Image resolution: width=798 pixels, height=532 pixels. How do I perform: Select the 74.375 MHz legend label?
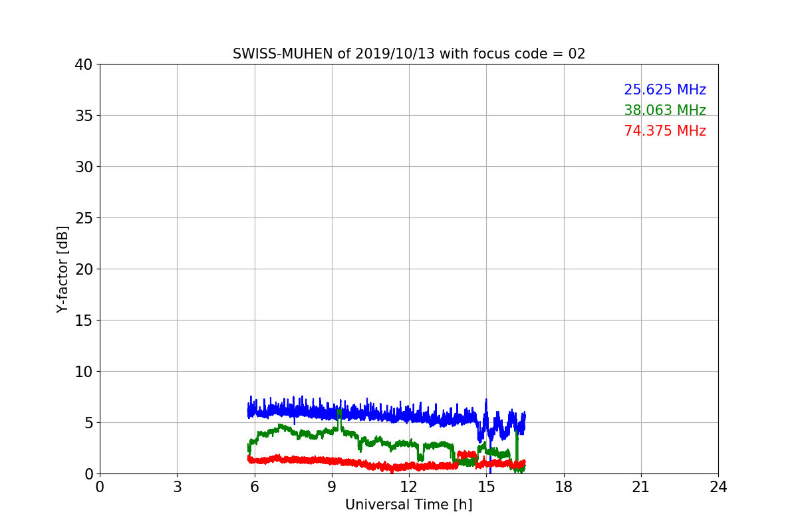point(664,131)
